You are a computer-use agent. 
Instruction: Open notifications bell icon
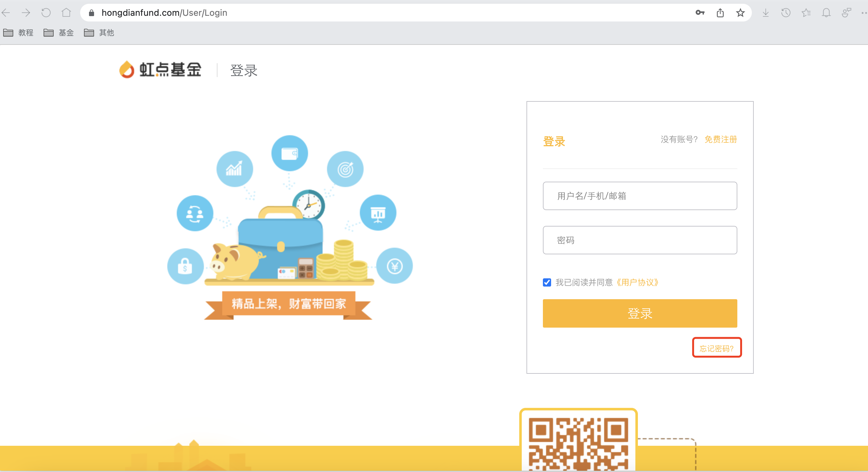click(x=826, y=13)
